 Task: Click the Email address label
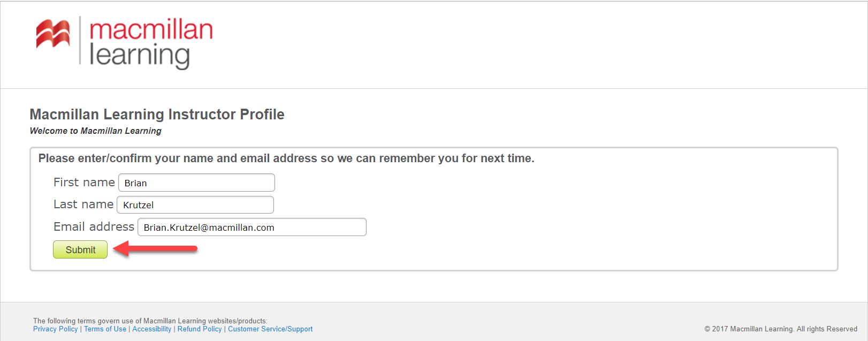coord(94,227)
